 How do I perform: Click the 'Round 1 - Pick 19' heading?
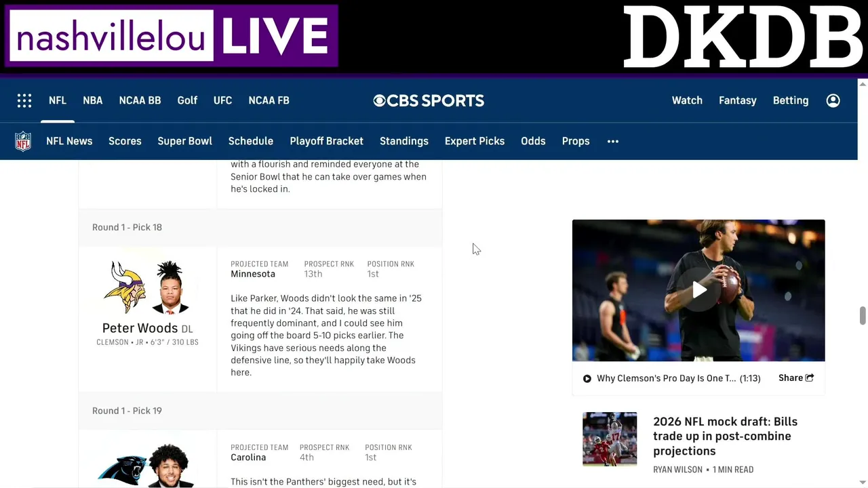coord(127,411)
